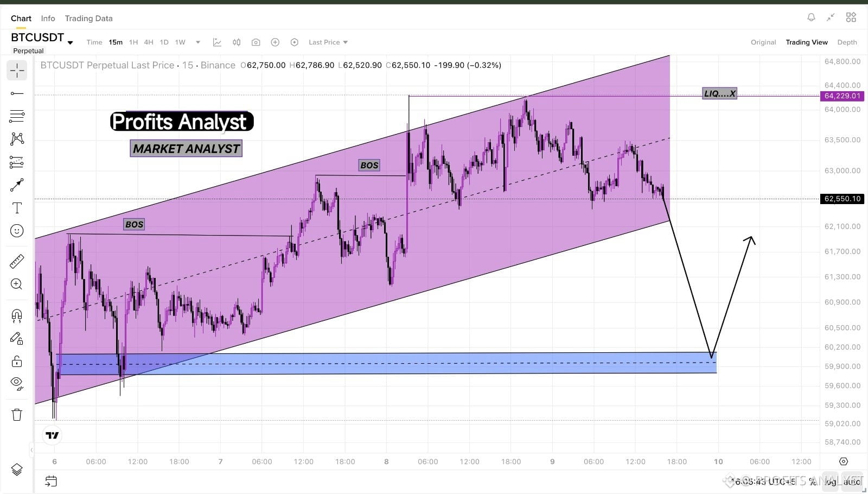868x494 pixels.
Task: Toggle magnet snap mode
Action: click(17, 316)
